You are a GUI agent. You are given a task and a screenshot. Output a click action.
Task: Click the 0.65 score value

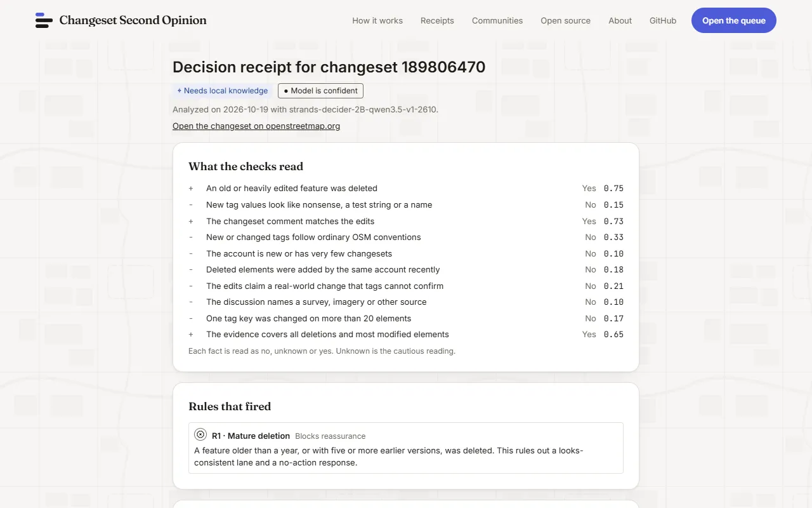click(613, 334)
